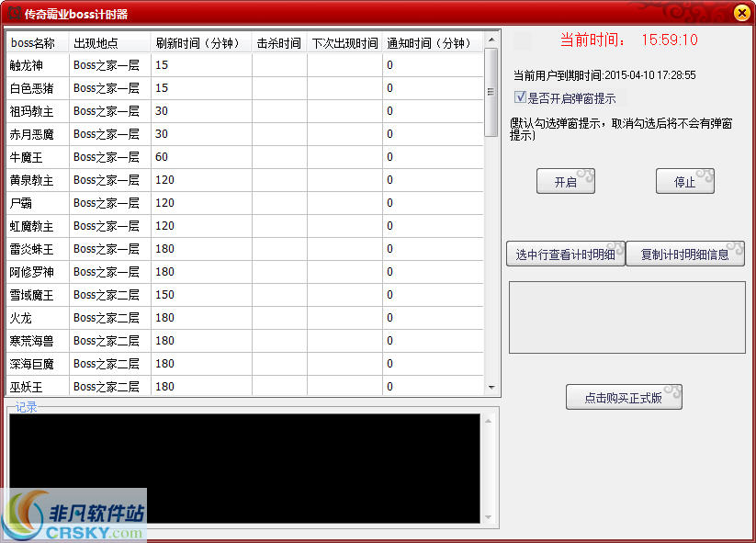Click the 击杀时间 column header
Screen dimensions: 756x543
[279, 43]
